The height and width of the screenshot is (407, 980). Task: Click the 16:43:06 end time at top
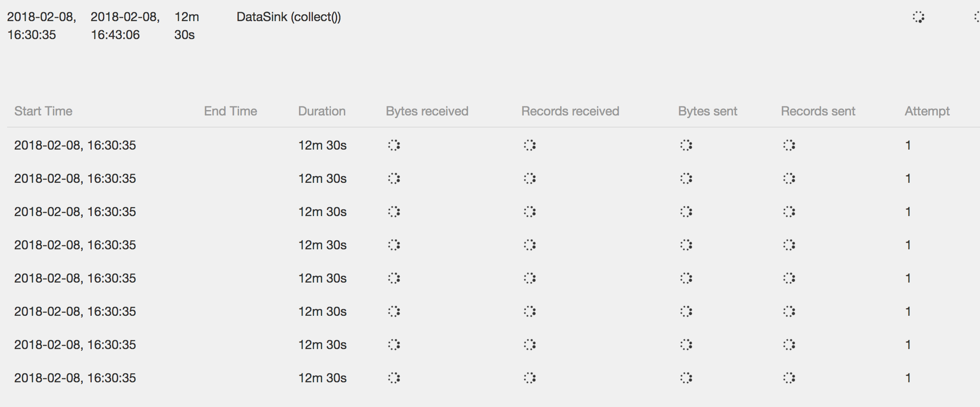(x=116, y=35)
